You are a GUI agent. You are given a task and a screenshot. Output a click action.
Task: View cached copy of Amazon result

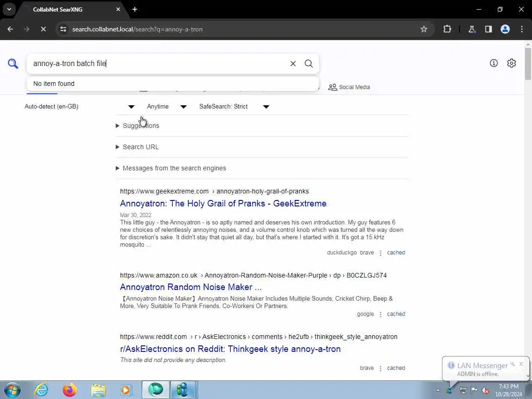tap(396, 314)
